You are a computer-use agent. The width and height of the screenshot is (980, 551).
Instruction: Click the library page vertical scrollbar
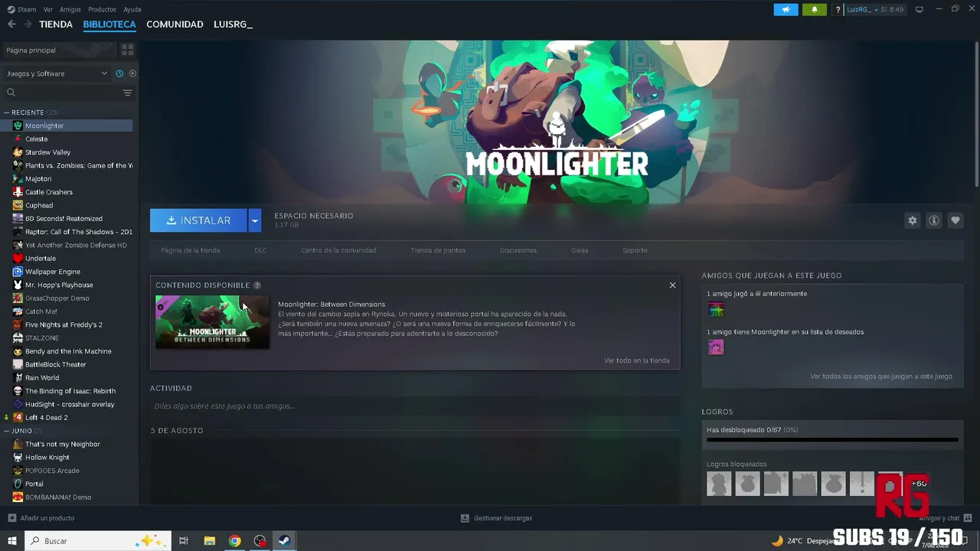click(x=976, y=115)
